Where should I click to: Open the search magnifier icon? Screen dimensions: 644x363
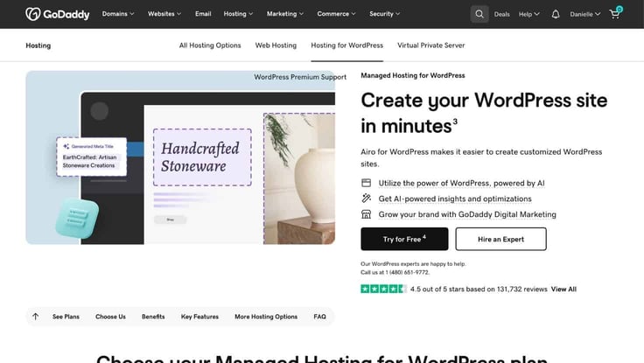coord(479,14)
